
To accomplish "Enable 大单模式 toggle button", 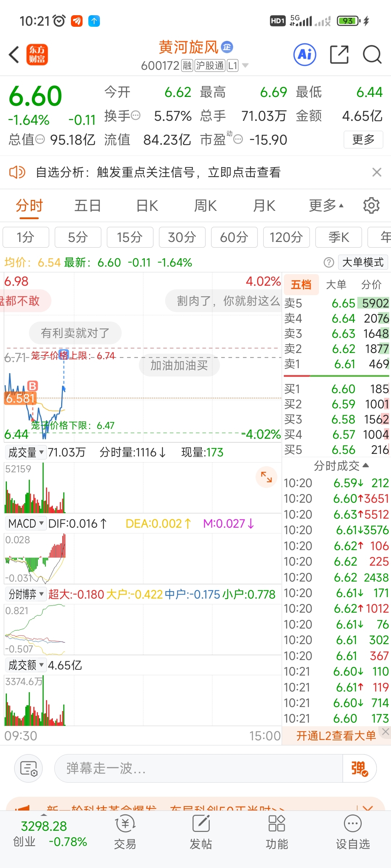I will tap(363, 262).
